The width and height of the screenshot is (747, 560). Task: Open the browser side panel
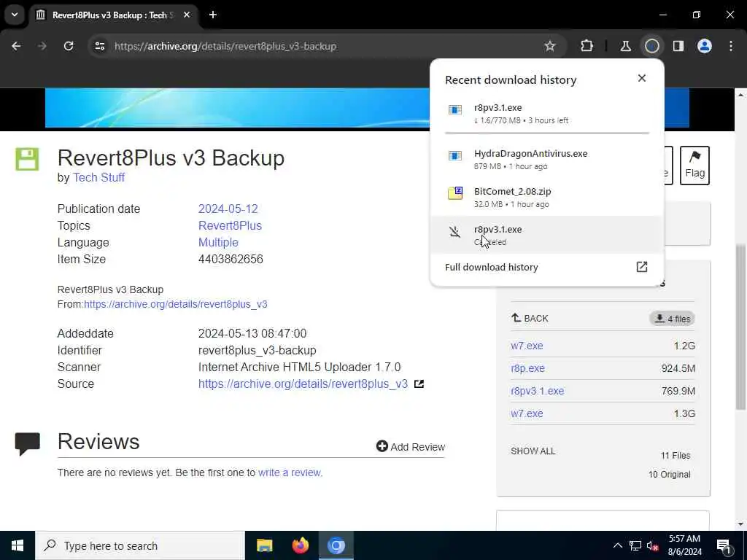click(678, 46)
